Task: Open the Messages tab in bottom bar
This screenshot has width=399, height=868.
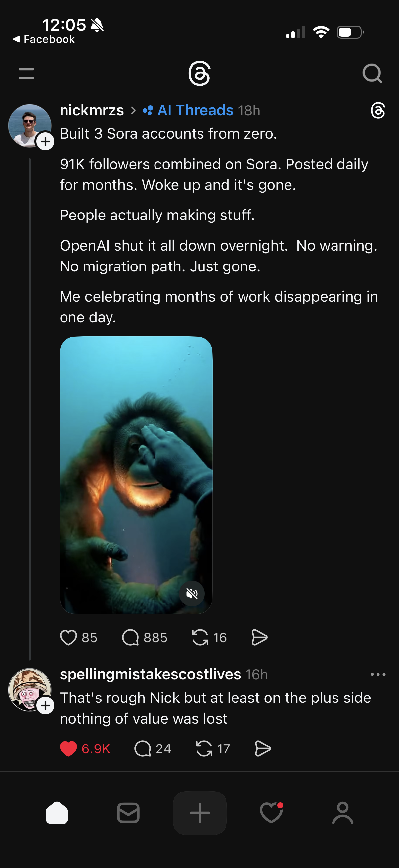Action: point(128,813)
